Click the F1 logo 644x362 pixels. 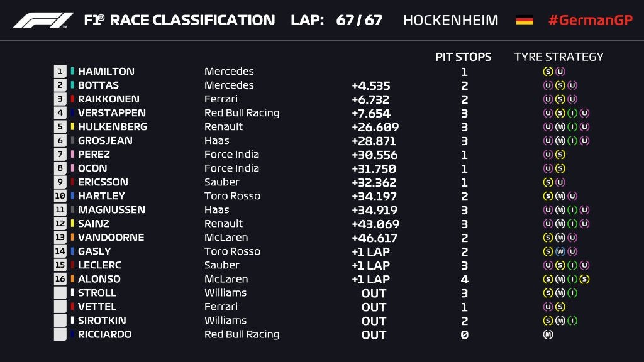43,20
